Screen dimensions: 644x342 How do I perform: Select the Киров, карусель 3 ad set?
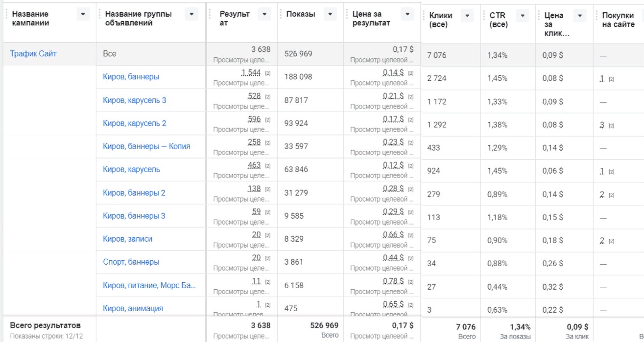tap(134, 100)
